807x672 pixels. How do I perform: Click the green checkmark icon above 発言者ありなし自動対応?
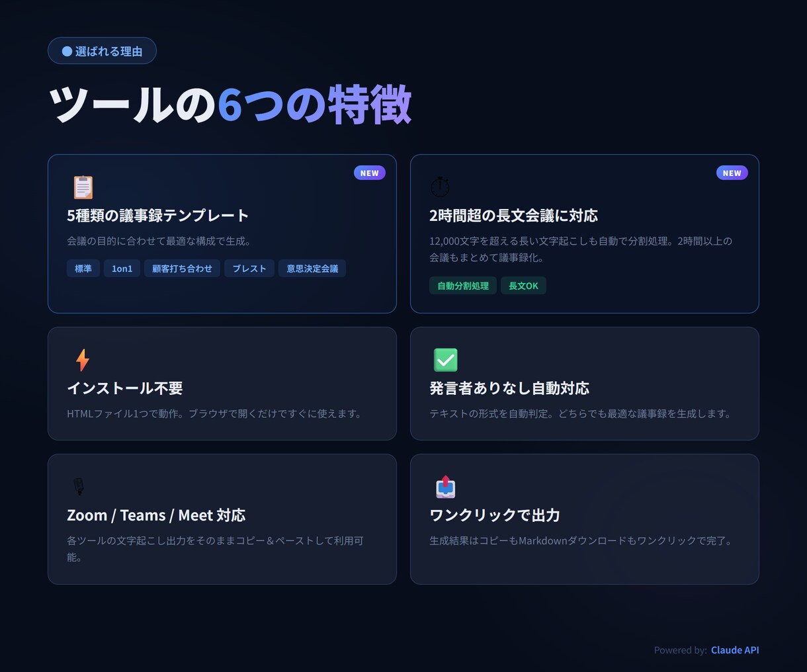(446, 360)
